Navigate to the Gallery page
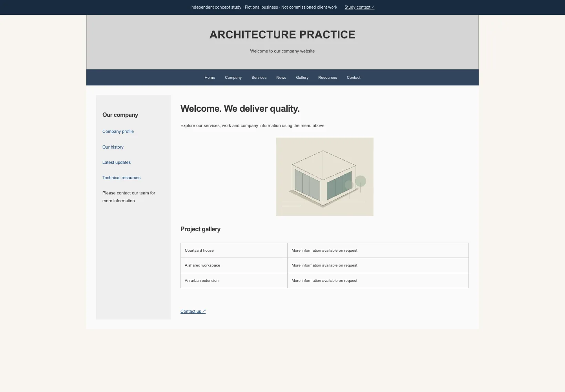The width and height of the screenshot is (565, 392). click(x=302, y=78)
